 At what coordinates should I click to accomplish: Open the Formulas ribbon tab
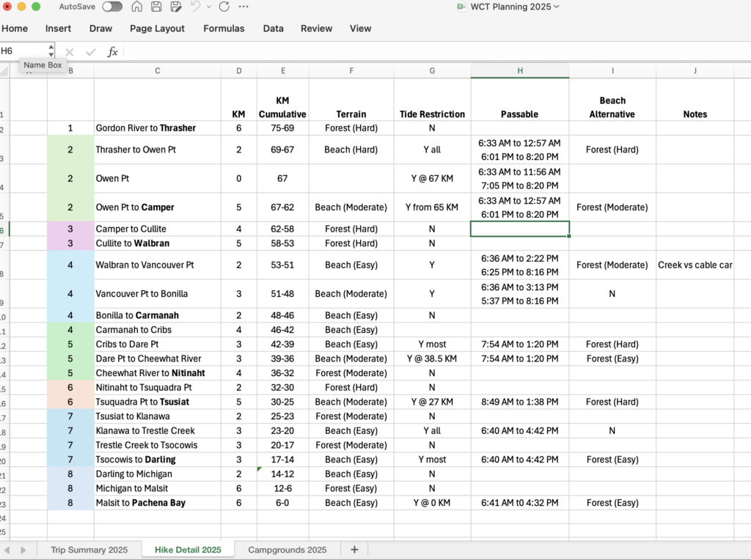point(224,29)
